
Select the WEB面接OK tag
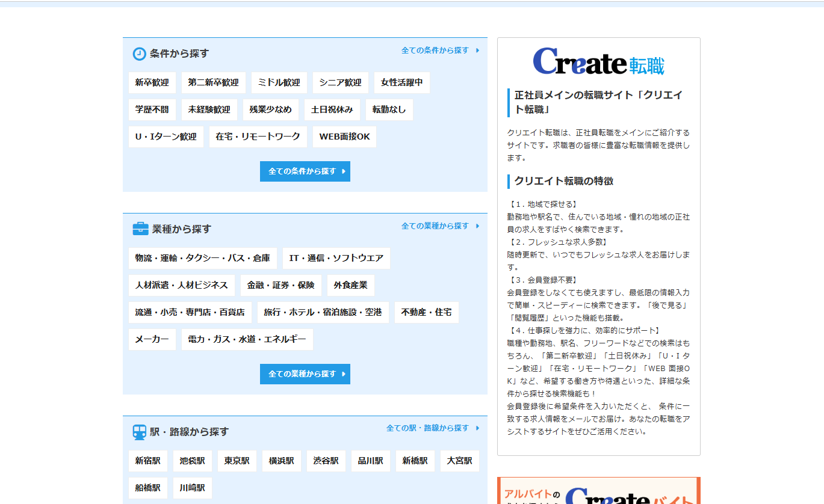344,137
